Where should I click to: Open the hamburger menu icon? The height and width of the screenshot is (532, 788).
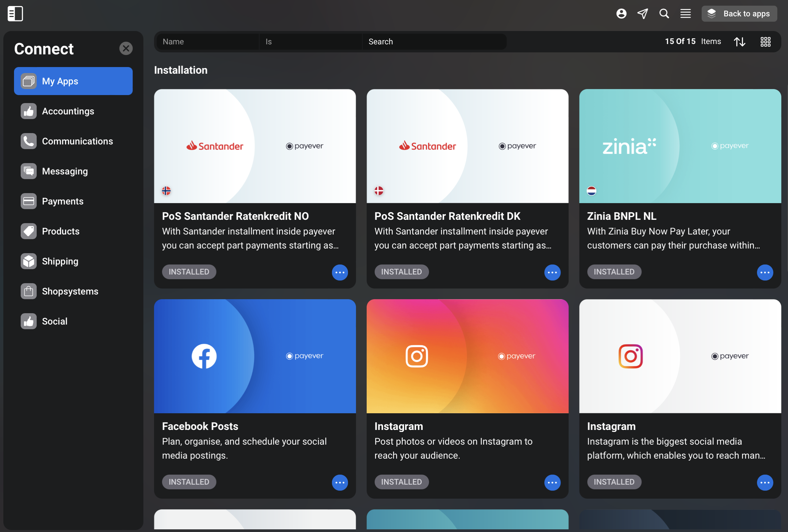[685, 14]
